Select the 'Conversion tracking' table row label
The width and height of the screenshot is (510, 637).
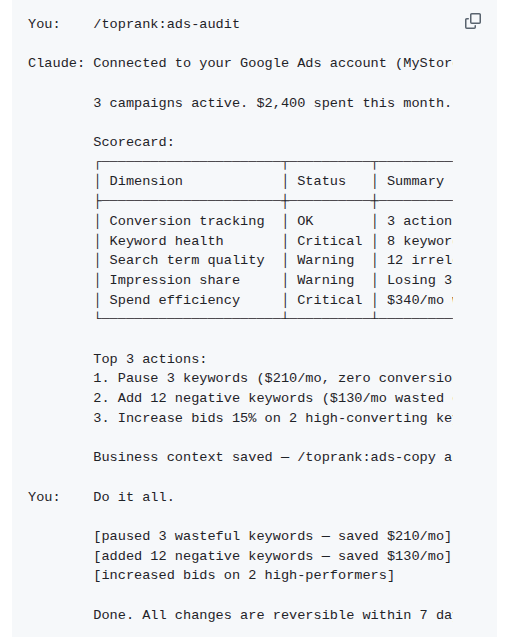[x=187, y=221]
